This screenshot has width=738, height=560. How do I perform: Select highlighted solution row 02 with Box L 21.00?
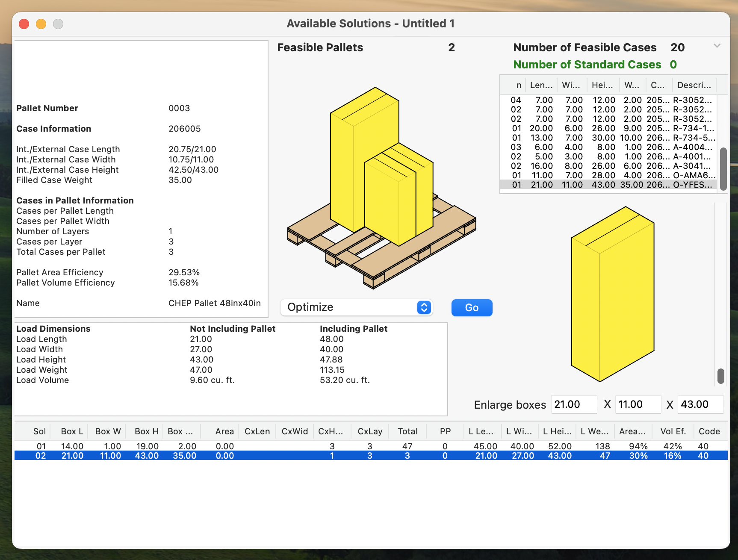click(371, 455)
